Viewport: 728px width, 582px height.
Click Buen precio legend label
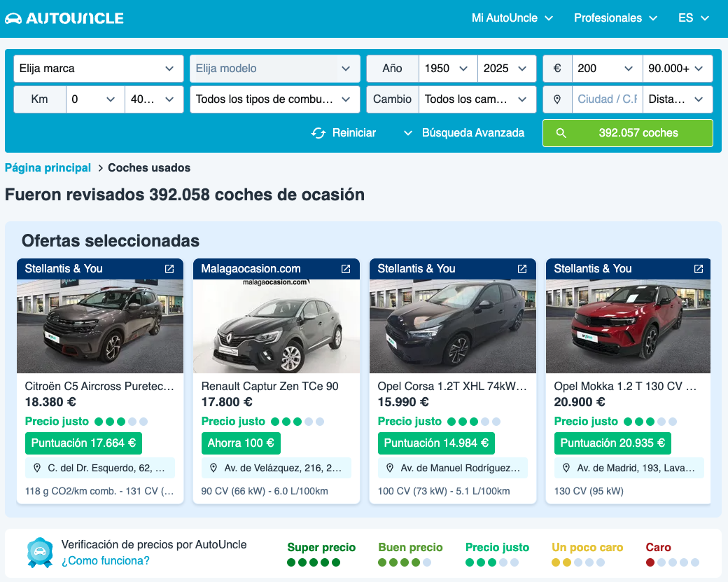(x=410, y=548)
